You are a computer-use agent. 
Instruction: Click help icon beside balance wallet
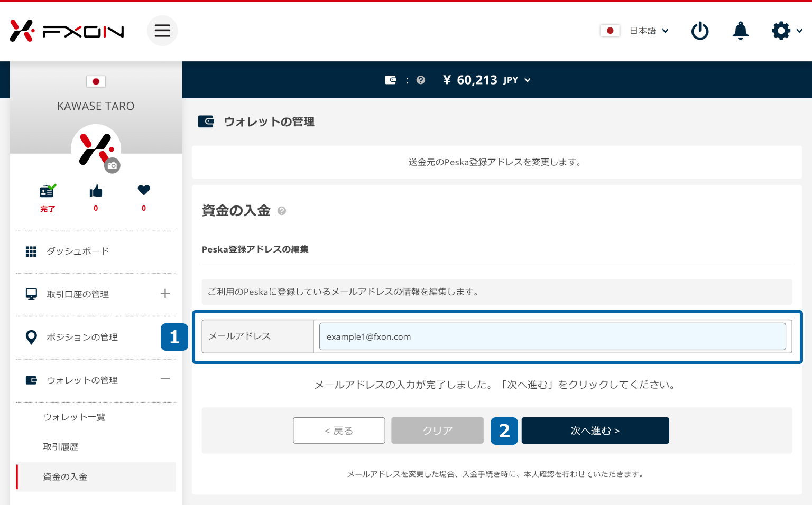tap(421, 80)
